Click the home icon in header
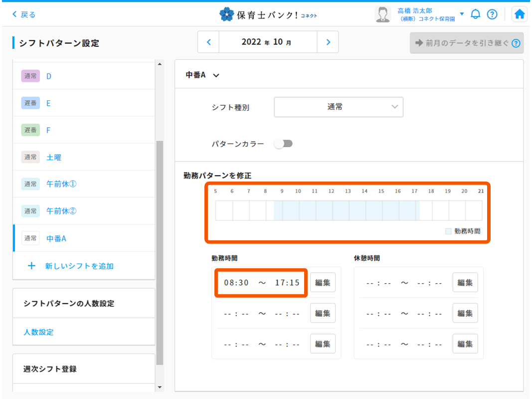The width and height of the screenshot is (532, 399). point(520,14)
